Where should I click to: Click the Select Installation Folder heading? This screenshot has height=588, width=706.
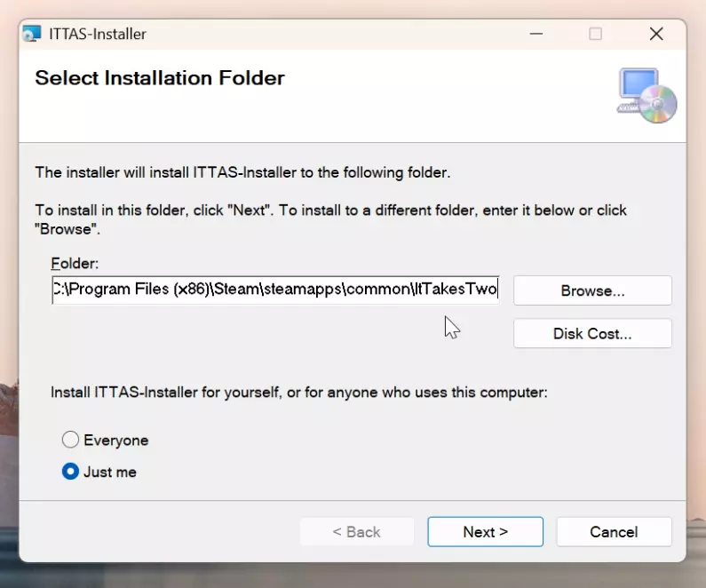coord(160,78)
